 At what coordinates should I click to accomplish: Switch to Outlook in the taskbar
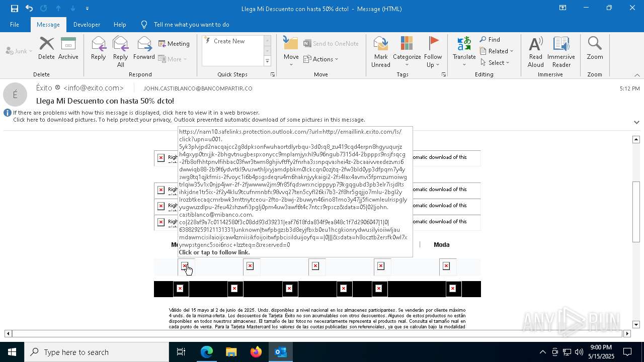[281, 352]
